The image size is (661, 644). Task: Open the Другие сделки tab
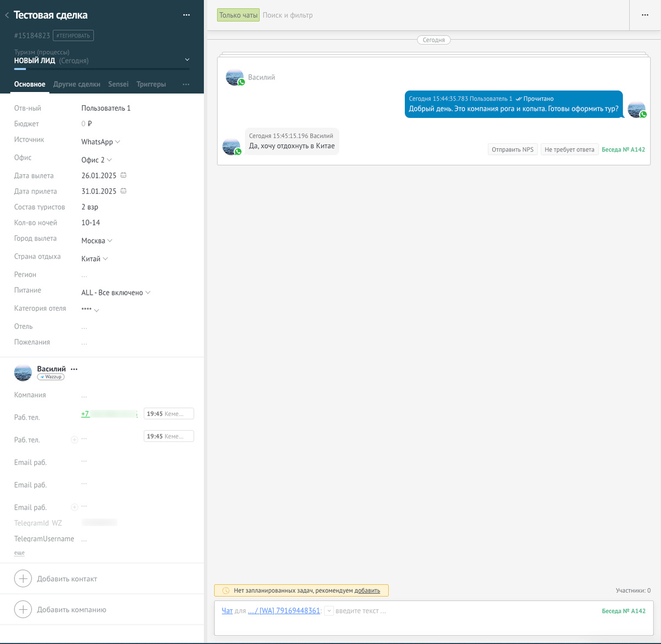coord(77,84)
